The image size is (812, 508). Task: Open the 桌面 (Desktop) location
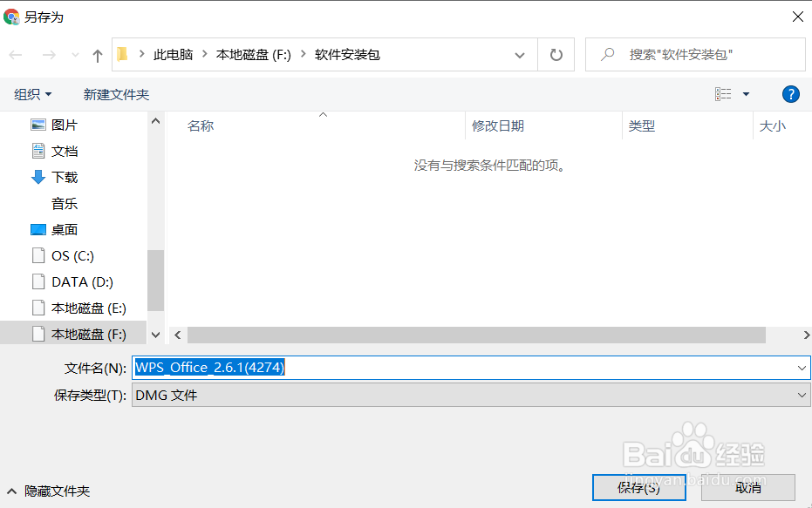click(x=65, y=229)
